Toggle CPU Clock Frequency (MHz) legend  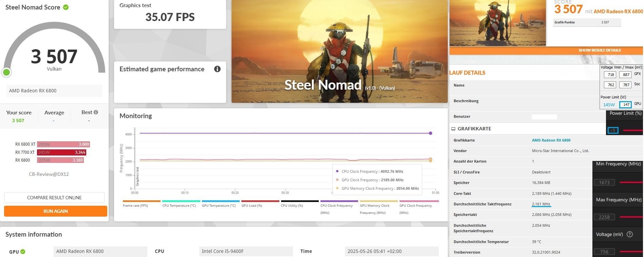[x=339, y=207]
